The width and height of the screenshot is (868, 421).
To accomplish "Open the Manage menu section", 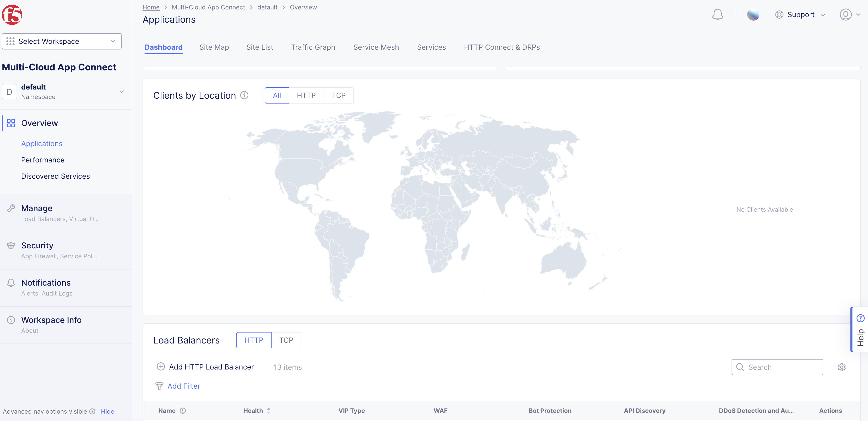I will (x=66, y=213).
